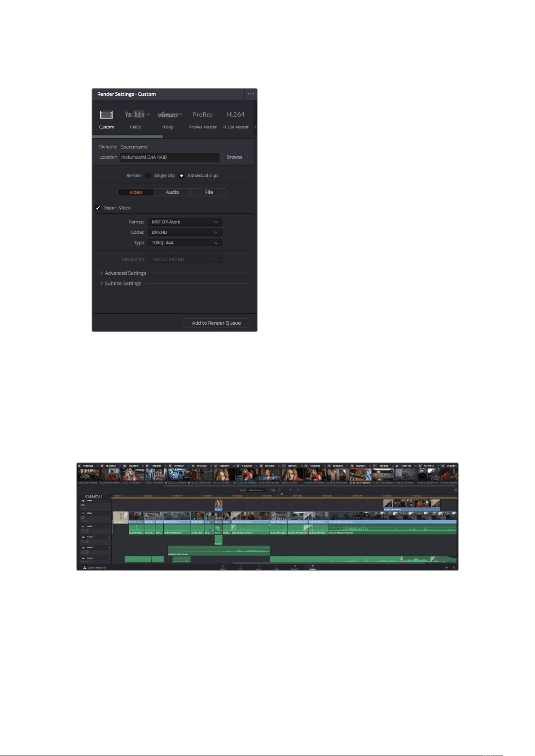Click the timeline view options icon
Screen dimensions: 535x756
click(273, 490)
